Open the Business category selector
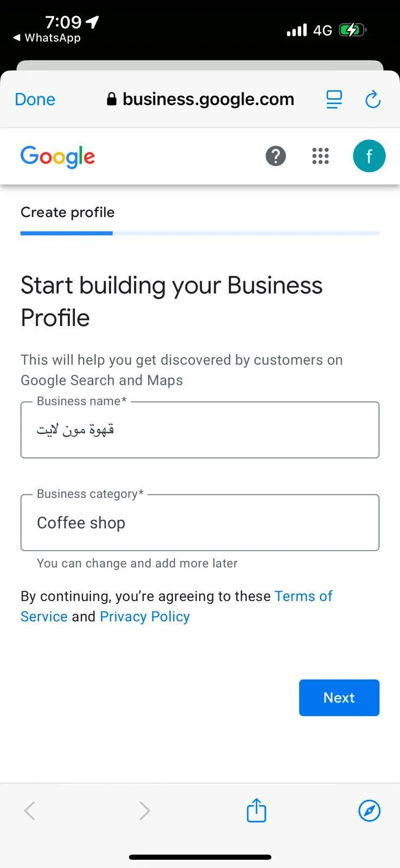This screenshot has width=400, height=868. point(200,522)
